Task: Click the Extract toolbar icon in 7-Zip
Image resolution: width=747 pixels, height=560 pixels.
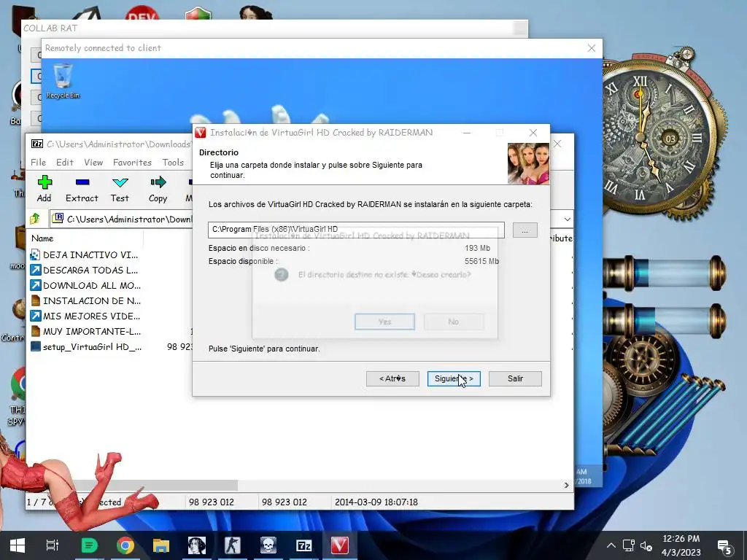Action: click(x=82, y=189)
